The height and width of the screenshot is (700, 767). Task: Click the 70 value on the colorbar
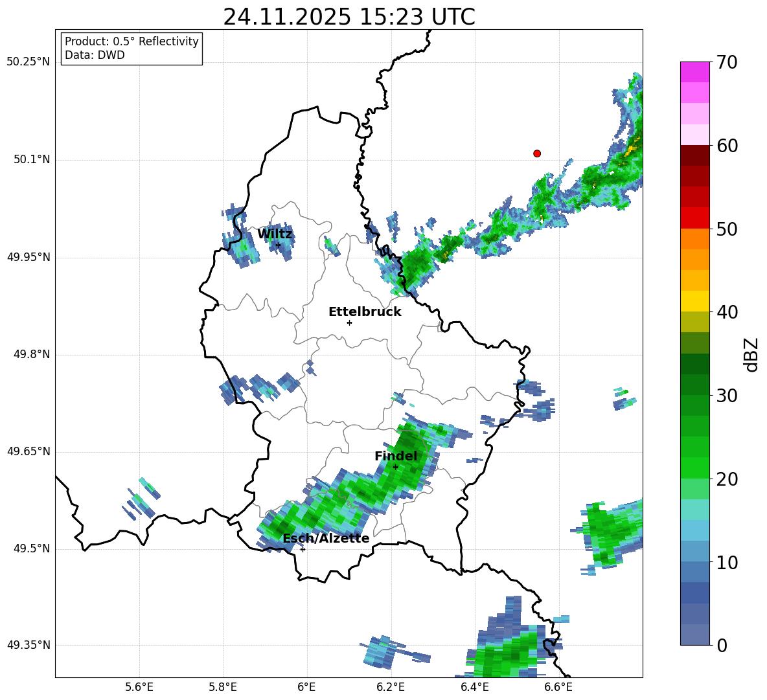tap(727, 63)
